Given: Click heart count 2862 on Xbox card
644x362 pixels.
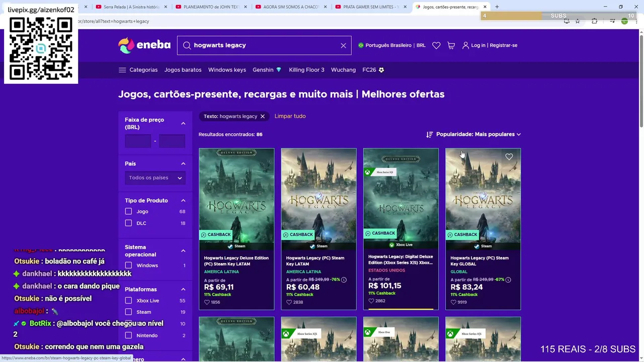Looking at the screenshot, I should (377, 301).
